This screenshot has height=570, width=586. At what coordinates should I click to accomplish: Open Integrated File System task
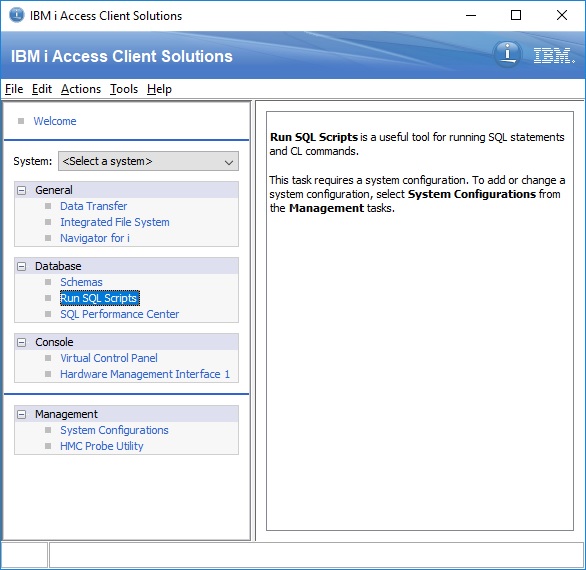[x=115, y=222]
